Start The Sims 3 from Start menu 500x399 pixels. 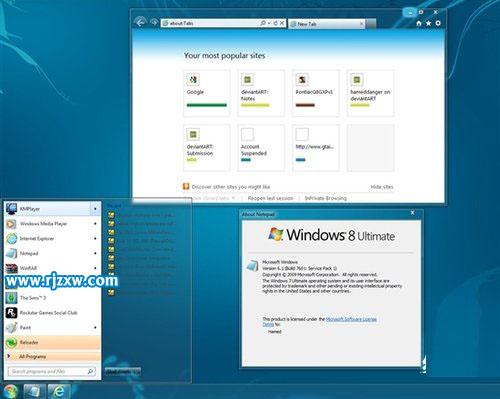53,298
